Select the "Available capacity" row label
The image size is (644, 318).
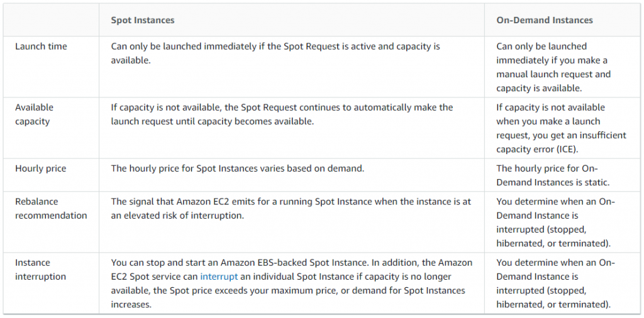[x=34, y=114]
